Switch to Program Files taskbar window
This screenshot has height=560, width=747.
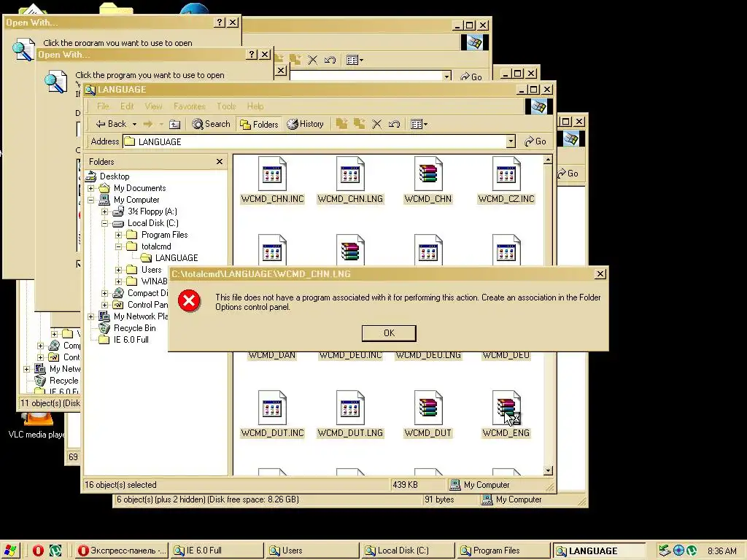[503, 551]
